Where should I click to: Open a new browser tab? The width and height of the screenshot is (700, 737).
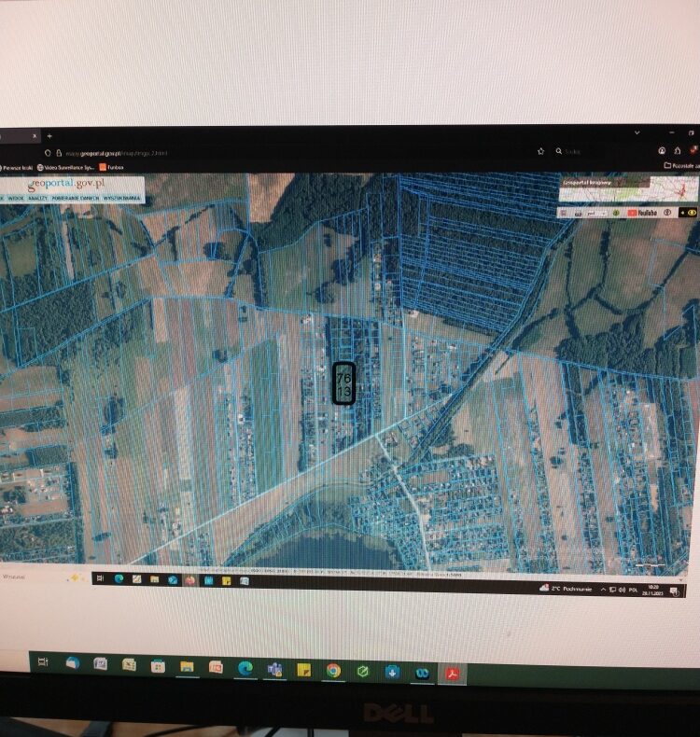(49, 136)
